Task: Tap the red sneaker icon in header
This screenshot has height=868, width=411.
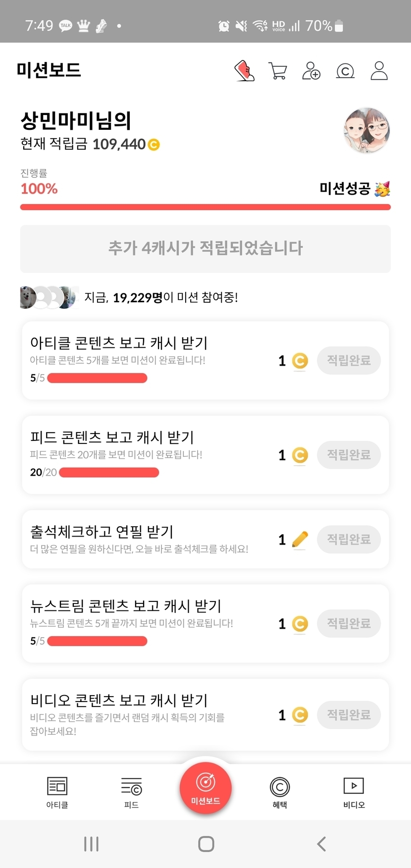Action: (x=244, y=71)
